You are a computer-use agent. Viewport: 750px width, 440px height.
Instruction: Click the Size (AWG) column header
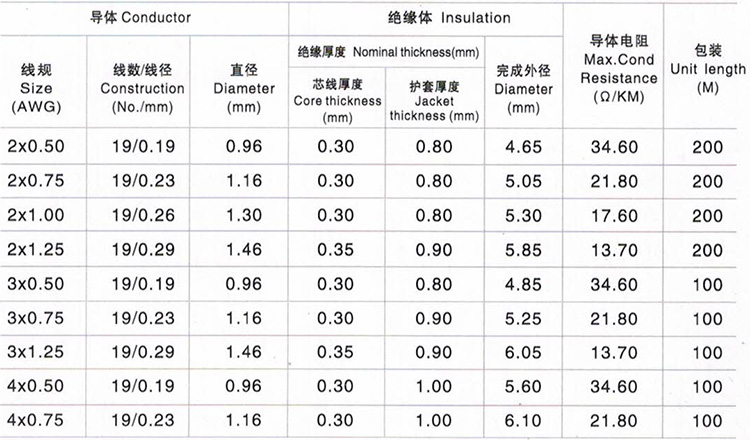point(36,88)
